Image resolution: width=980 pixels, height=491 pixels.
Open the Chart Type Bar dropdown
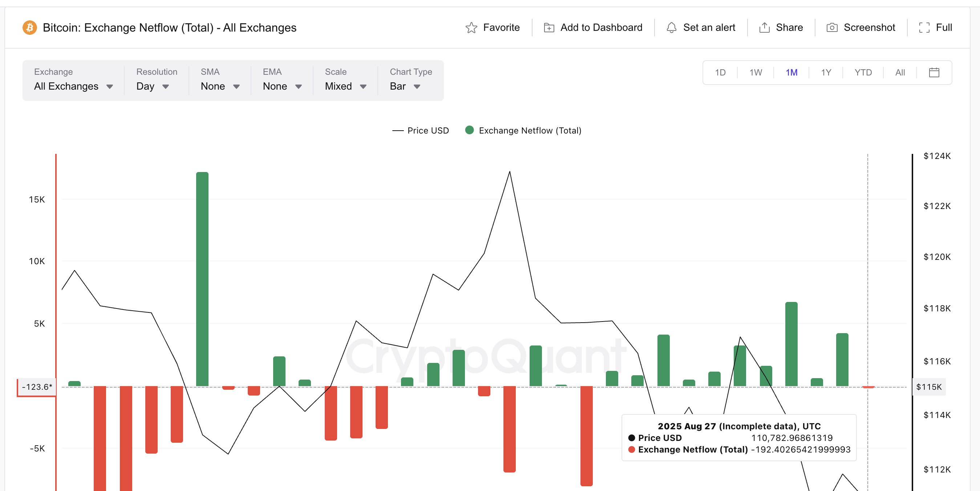coord(405,86)
